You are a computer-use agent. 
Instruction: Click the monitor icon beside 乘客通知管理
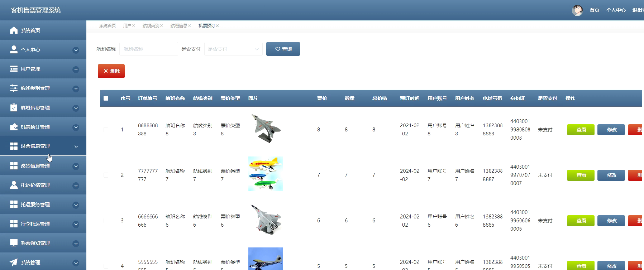[14, 243]
